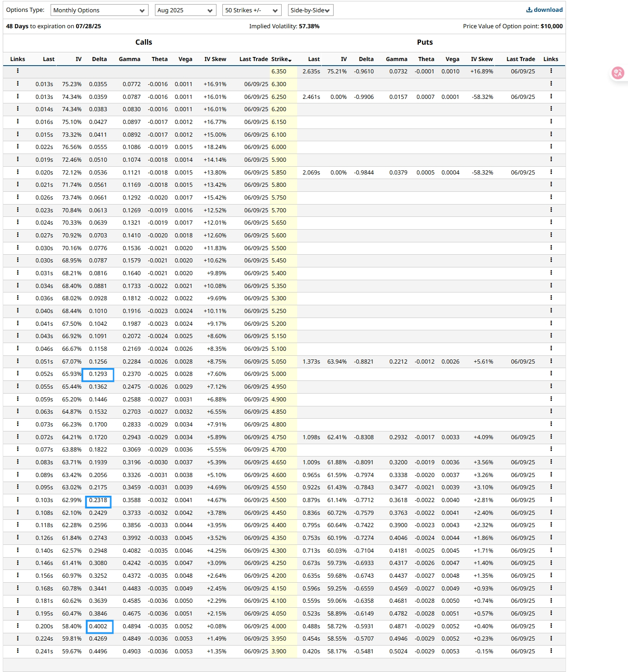The image size is (628, 672).
Task: Open the Aug 2025 expiration dropdown
Action: tap(185, 10)
